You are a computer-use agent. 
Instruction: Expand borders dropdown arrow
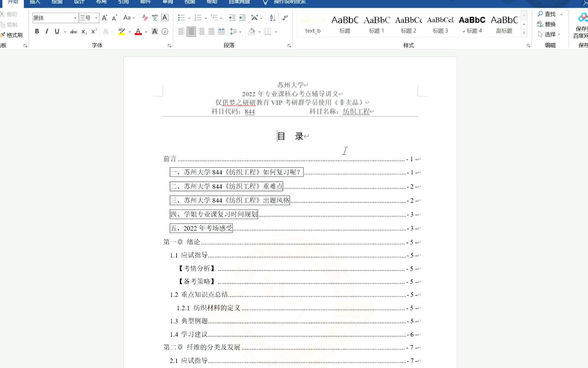pos(276,32)
